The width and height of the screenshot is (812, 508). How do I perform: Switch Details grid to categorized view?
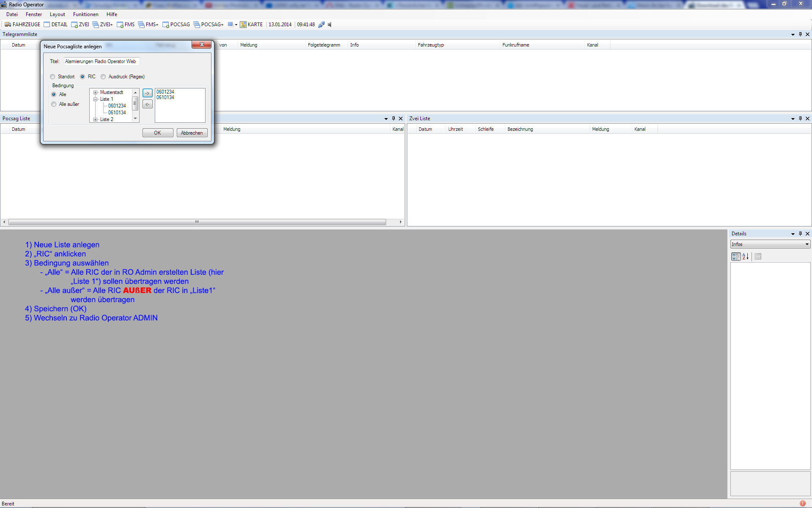pyautogui.click(x=736, y=257)
